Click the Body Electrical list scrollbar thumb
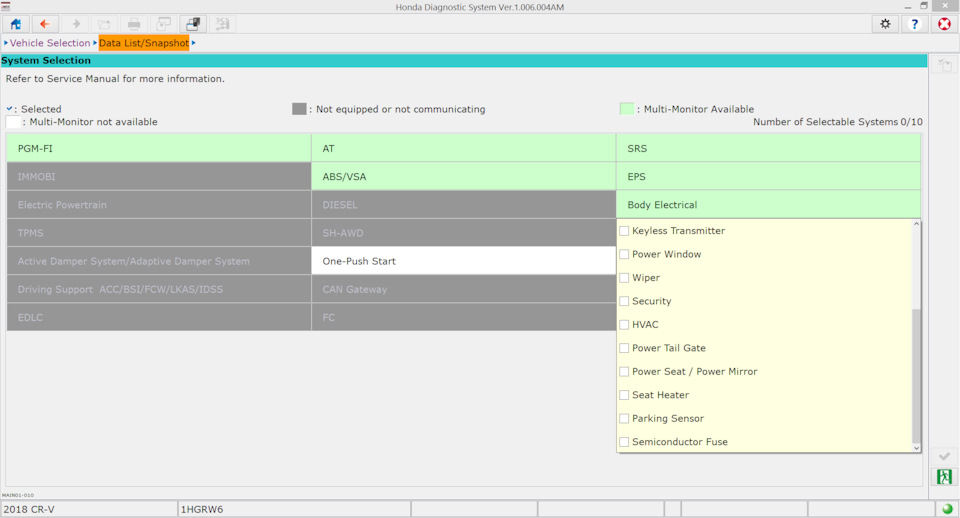The height and width of the screenshot is (518, 960). pos(916,375)
